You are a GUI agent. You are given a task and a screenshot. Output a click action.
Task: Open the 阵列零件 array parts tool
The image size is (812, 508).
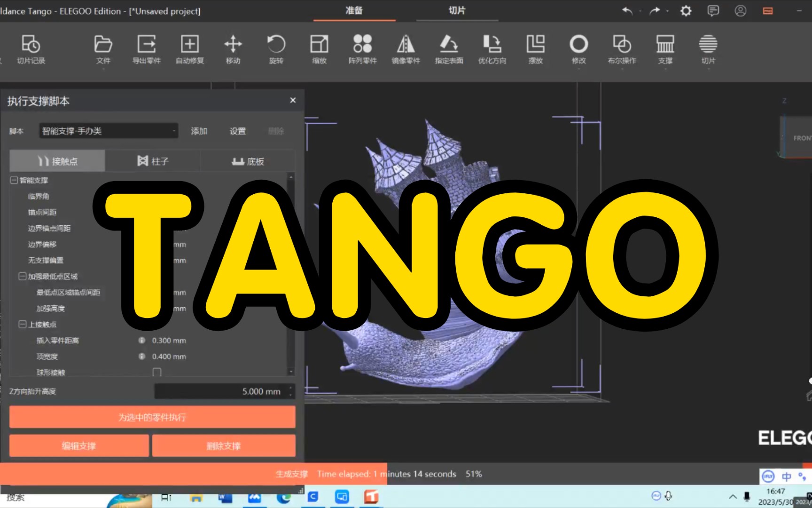tap(363, 49)
